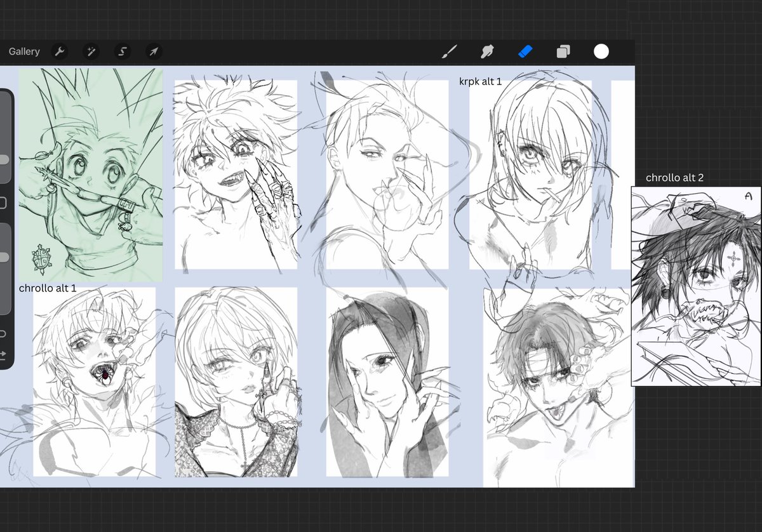Tap the Redo arrow in sidebar
Screen dimensions: 762x532
click(x=3, y=354)
